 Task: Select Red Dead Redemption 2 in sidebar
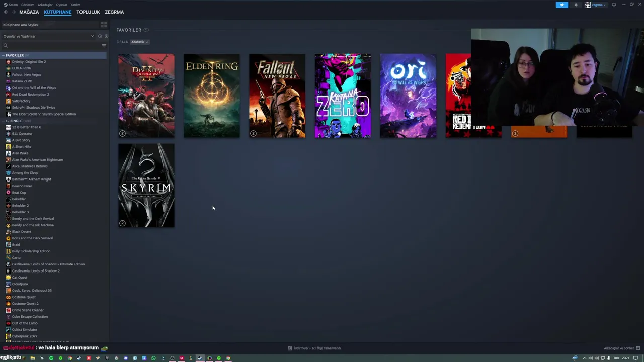coord(30,95)
